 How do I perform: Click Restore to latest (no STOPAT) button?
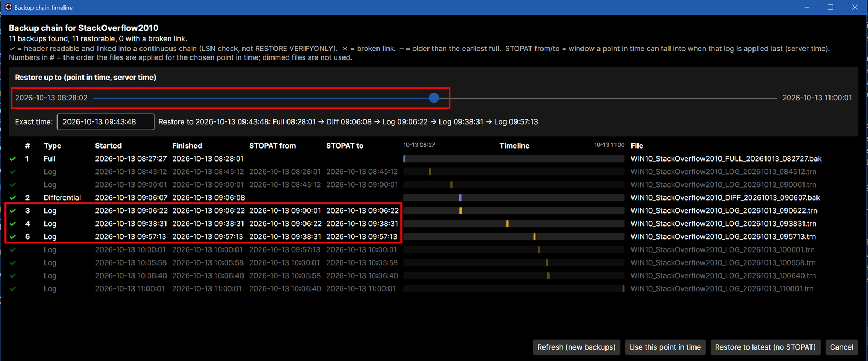pos(765,347)
